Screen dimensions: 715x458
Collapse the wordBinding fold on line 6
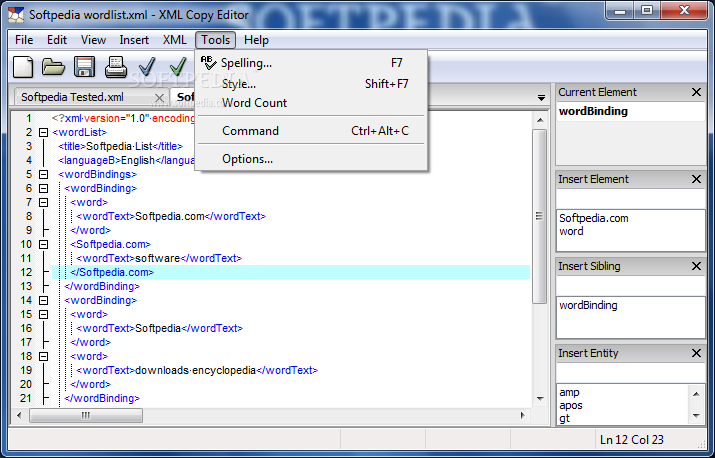43,188
